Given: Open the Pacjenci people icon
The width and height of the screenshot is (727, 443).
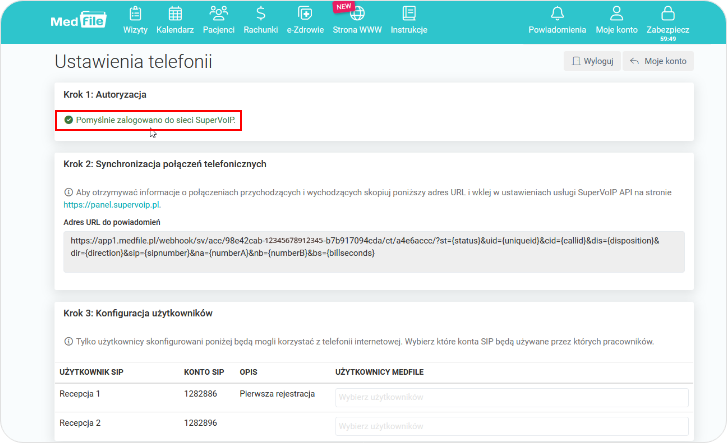Looking at the screenshot, I should coord(218,14).
